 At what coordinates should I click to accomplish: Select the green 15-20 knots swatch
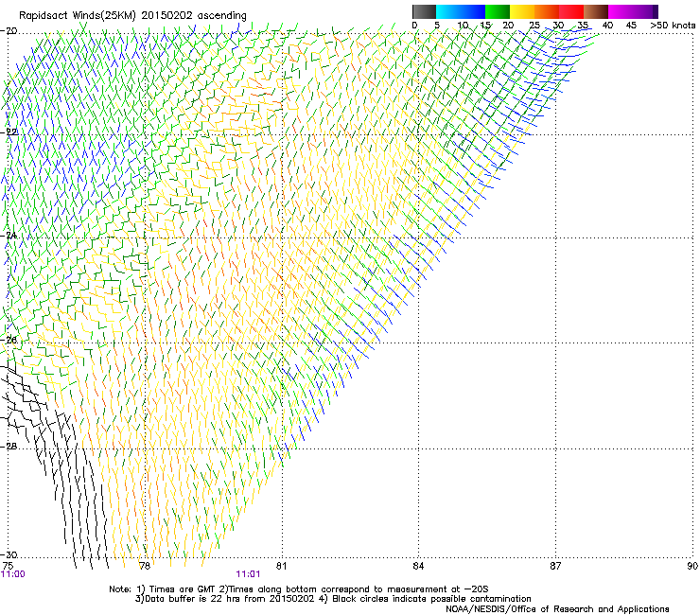coord(498,11)
